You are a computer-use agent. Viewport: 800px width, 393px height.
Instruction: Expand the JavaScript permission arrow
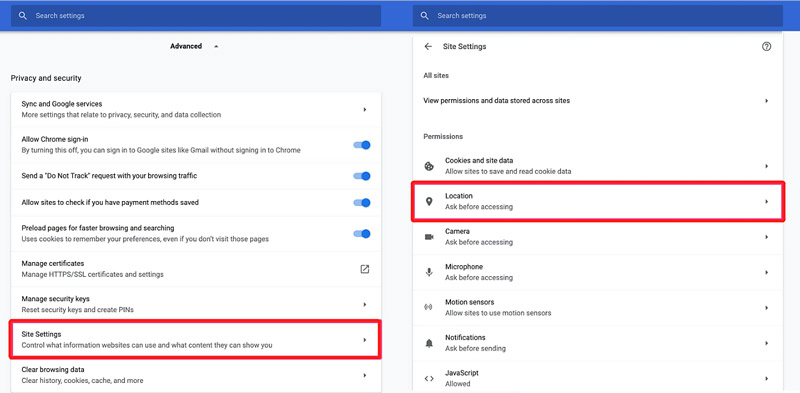(x=766, y=378)
